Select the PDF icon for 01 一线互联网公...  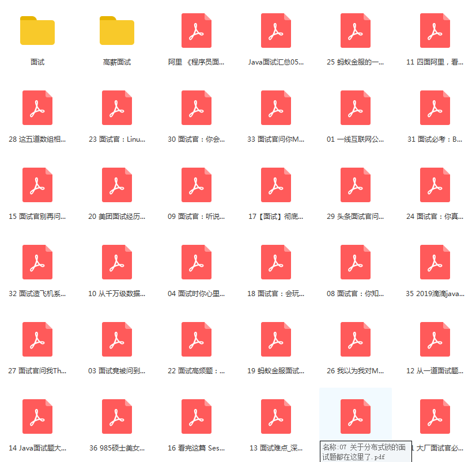click(356, 108)
